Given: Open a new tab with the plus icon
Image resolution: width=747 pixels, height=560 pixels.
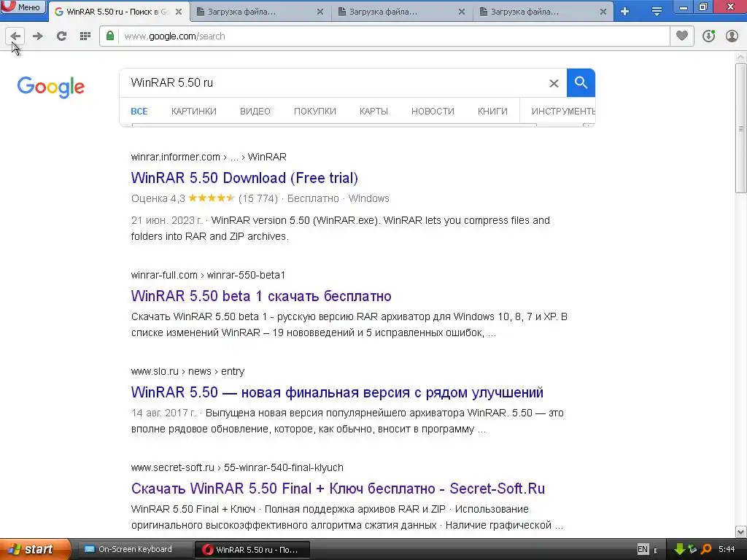Looking at the screenshot, I should pos(624,12).
